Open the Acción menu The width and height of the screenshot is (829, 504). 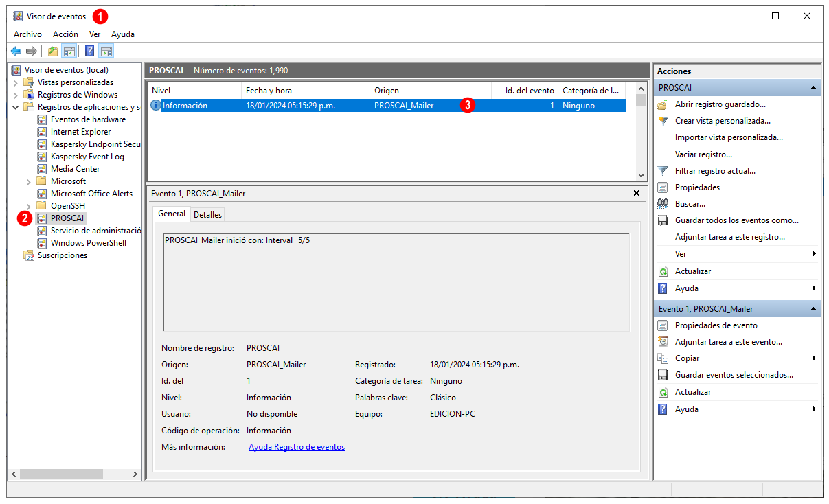[x=65, y=34]
